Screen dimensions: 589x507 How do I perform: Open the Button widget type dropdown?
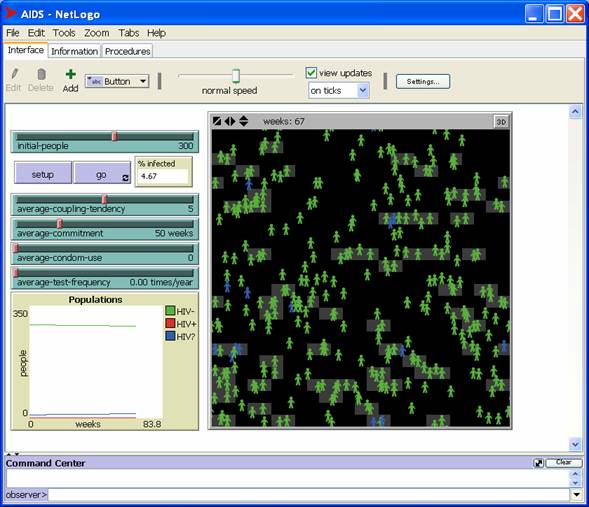pyautogui.click(x=117, y=81)
